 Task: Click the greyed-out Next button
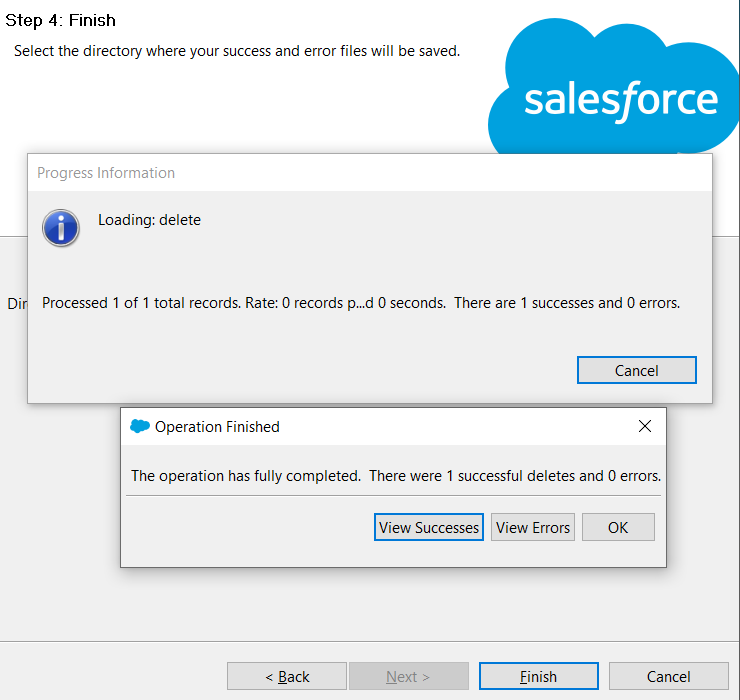point(409,676)
